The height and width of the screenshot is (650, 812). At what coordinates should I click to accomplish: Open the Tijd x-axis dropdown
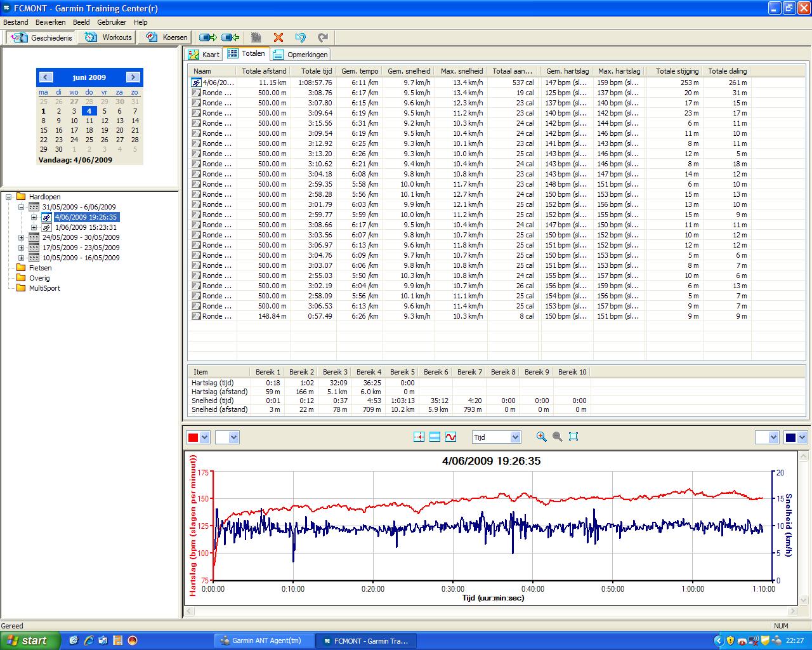click(x=515, y=437)
